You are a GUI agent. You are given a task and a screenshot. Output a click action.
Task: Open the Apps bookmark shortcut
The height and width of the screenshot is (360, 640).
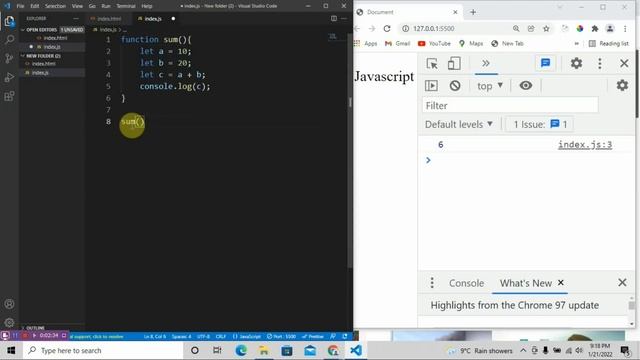coord(366,43)
